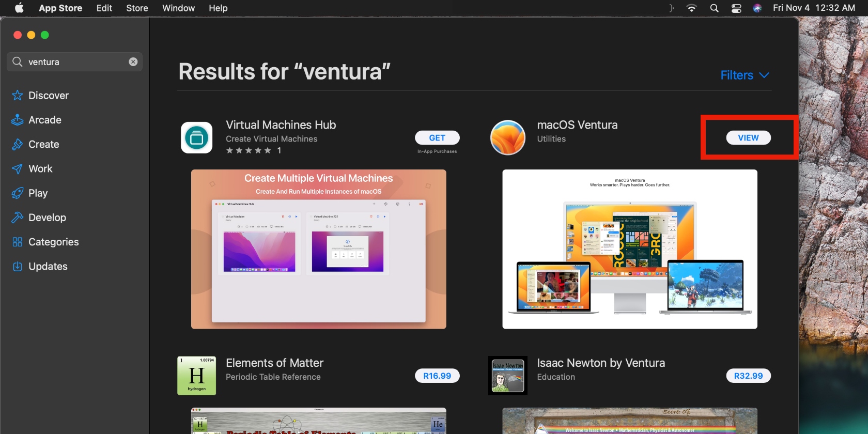
Task: Open the Help menu
Action: coord(218,8)
